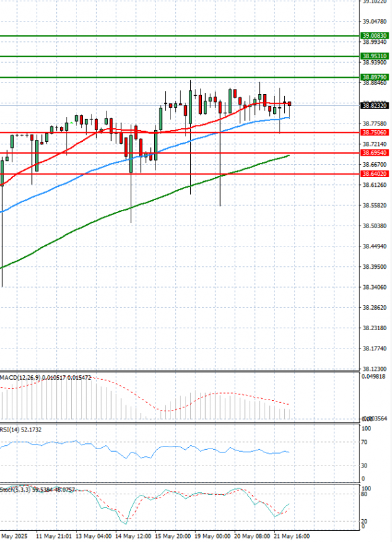Click the Stochastic scale value 80
Viewport: 392px width, 542px height.
(364, 494)
